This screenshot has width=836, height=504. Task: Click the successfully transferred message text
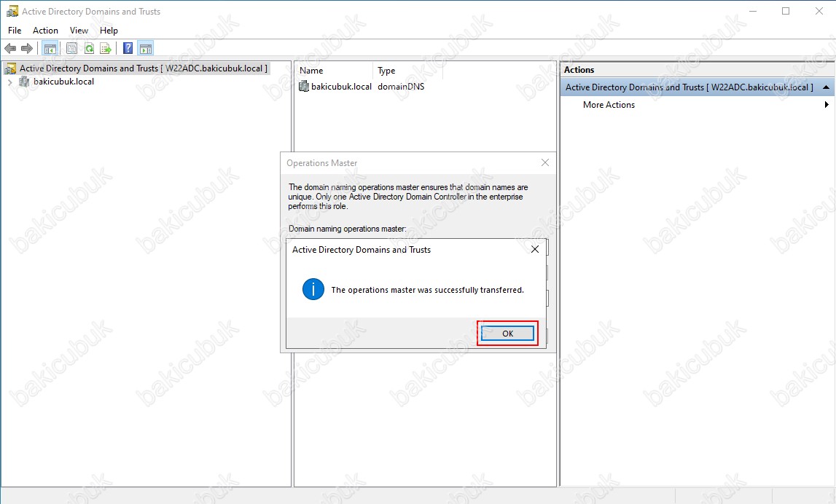click(428, 290)
